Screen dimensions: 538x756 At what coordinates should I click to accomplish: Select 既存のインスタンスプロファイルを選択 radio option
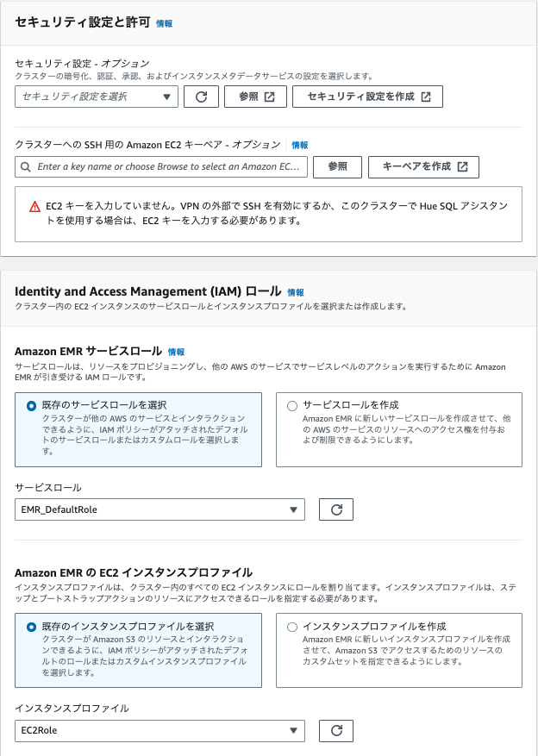[31, 627]
